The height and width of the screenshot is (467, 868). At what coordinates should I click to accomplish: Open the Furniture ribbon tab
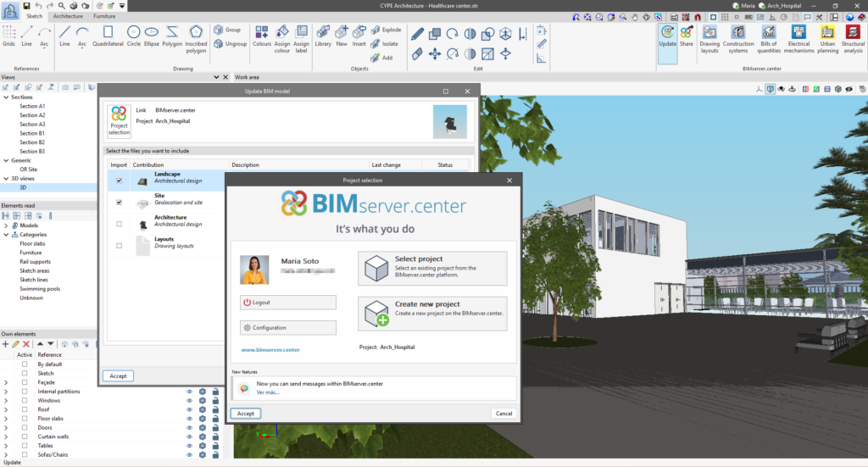tap(104, 16)
